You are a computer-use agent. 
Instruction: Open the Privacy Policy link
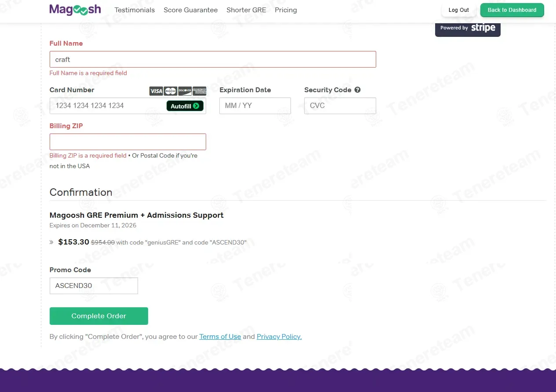pos(279,337)
